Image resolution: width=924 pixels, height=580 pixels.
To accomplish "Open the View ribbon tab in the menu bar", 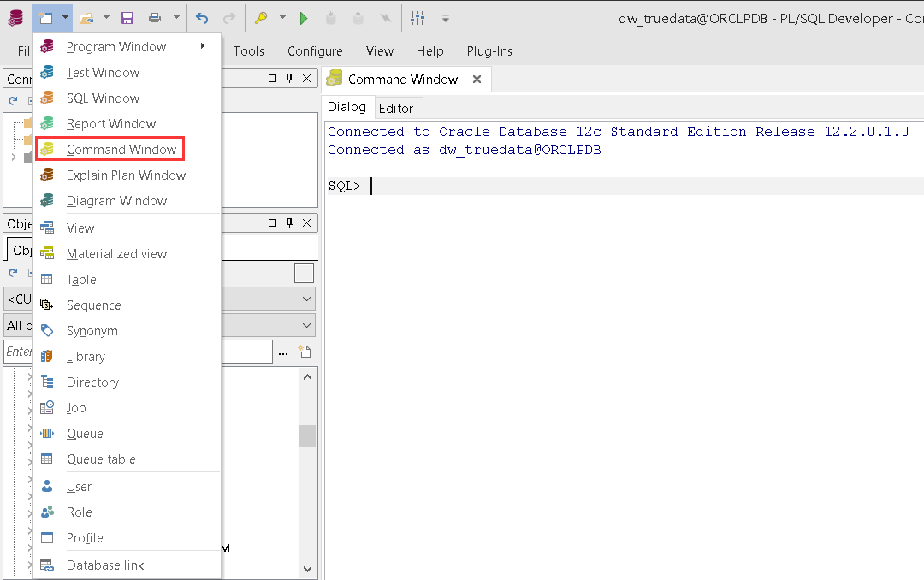I will pyautogui.click(x=380, y=51).
